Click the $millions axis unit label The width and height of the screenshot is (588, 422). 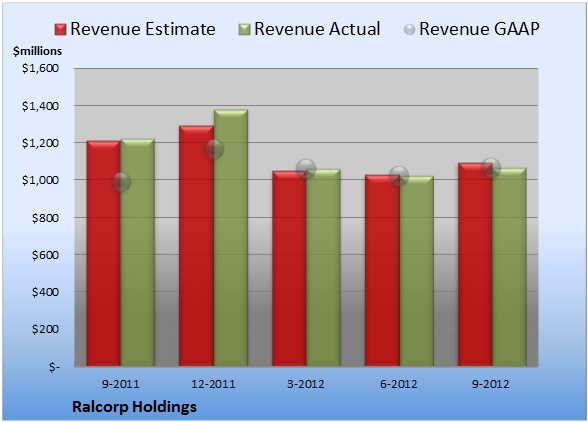pyautogui.click(x=37, y=51)
